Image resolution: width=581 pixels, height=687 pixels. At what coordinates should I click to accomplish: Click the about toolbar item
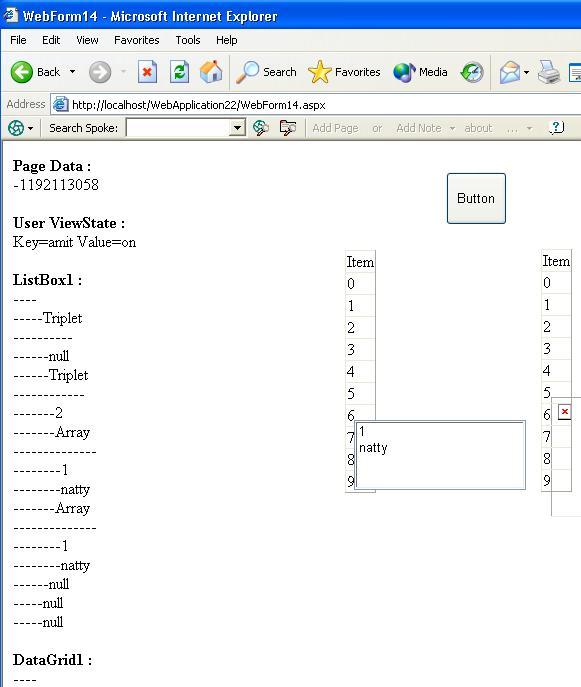click(478, 128)
